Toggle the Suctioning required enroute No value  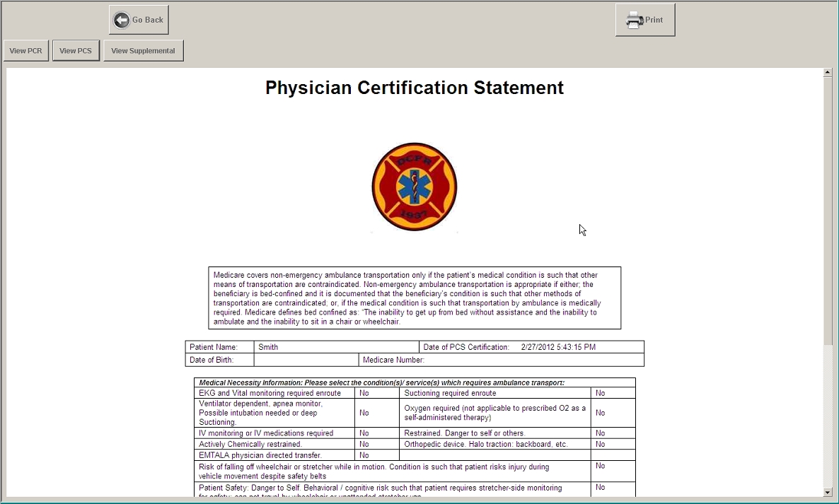[600, 393]
